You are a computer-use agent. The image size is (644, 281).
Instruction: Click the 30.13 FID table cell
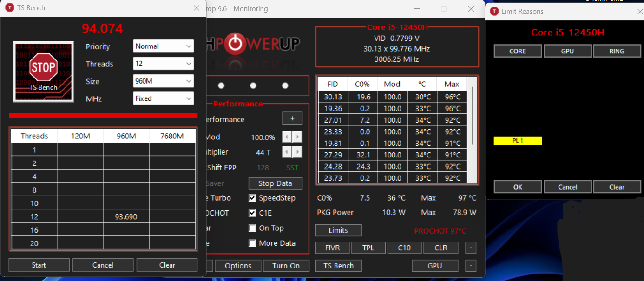[333, 97]
